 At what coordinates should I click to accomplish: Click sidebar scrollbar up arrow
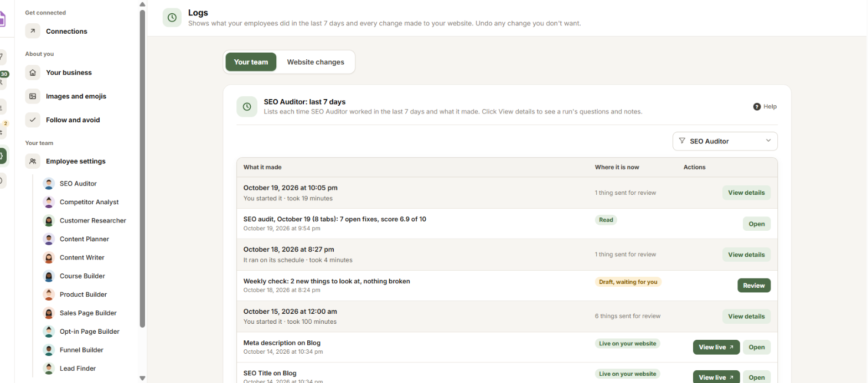click(x=142, y=4)
